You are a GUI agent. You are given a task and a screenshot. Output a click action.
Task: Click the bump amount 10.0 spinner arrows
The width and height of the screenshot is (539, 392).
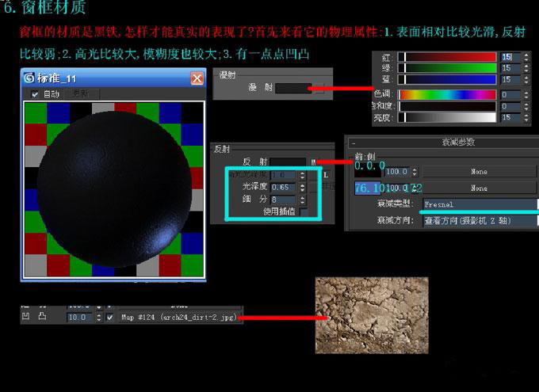[x=98, y=317]
